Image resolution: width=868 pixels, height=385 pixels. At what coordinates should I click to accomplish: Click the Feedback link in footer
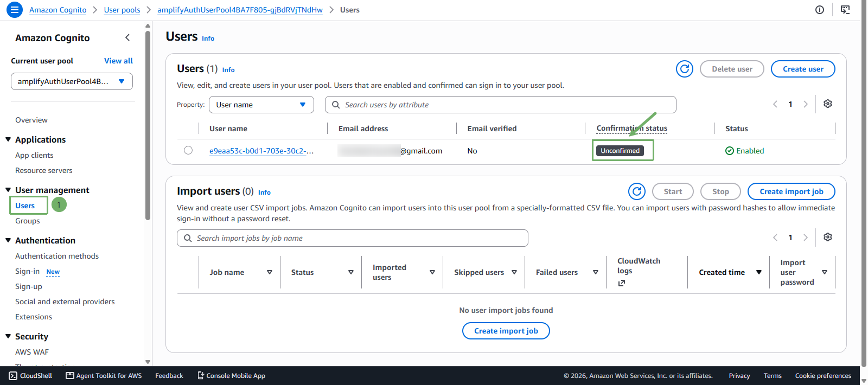(169, 376)
